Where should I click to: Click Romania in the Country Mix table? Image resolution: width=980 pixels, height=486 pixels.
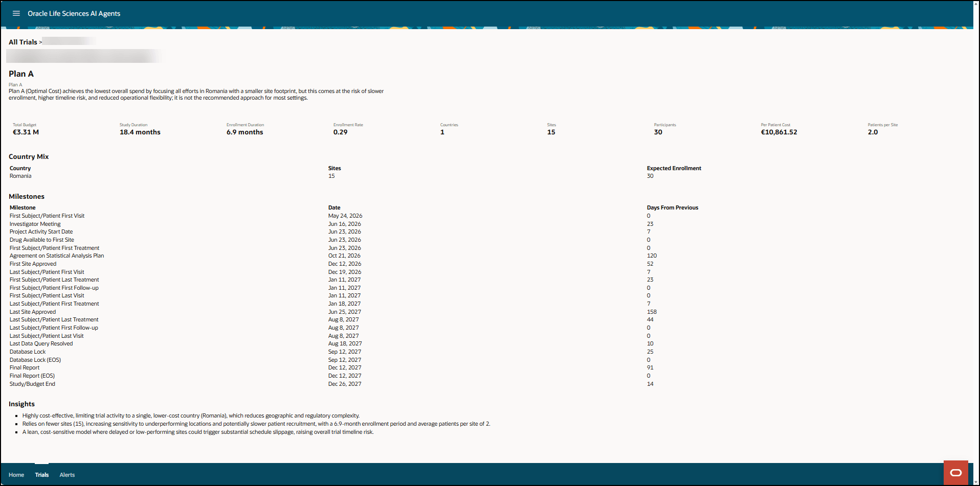pos(20,176)
